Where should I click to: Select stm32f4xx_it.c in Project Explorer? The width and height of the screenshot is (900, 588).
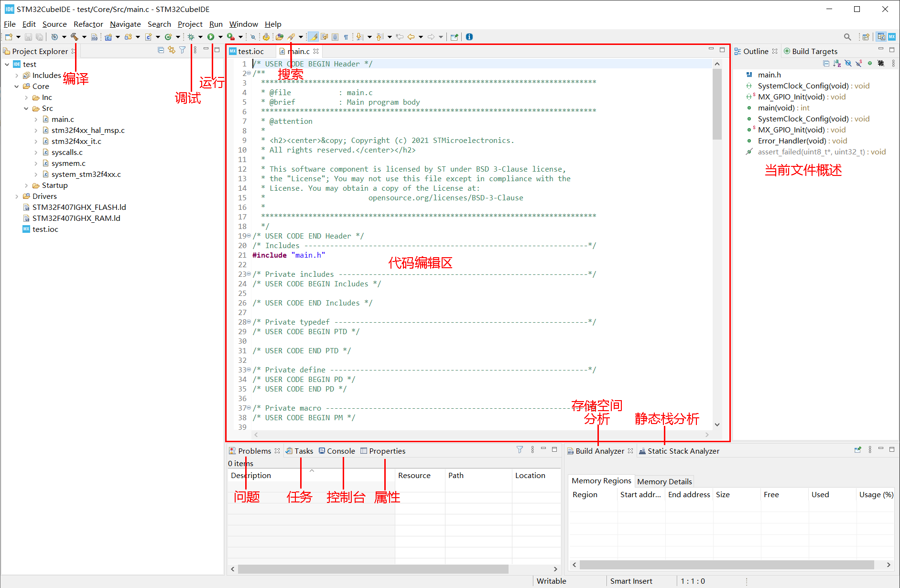click(76, 141)
